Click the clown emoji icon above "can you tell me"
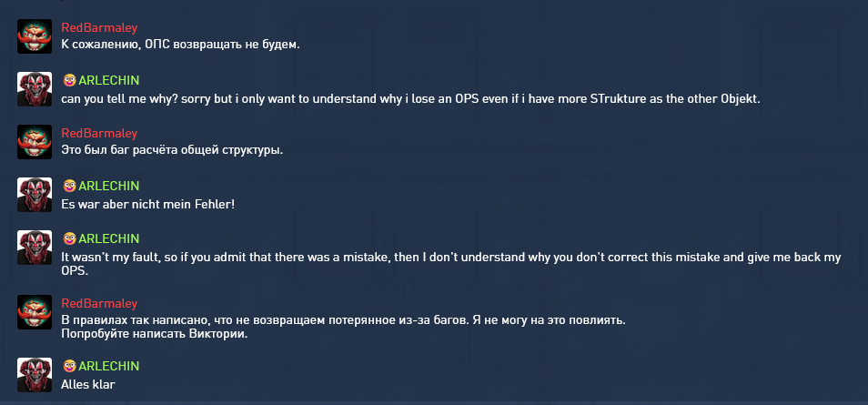Image resolution: width=868 pixels, height=405 pixels. coord(68,80)
